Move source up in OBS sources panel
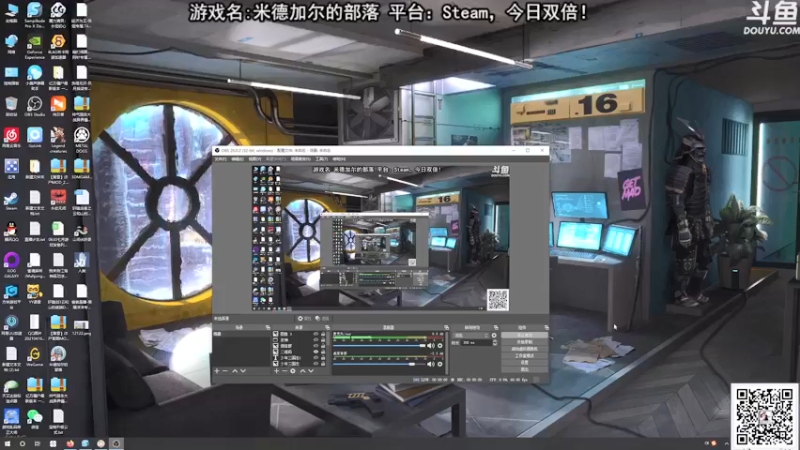The image size is (800, 450). (x=303, y=371)
